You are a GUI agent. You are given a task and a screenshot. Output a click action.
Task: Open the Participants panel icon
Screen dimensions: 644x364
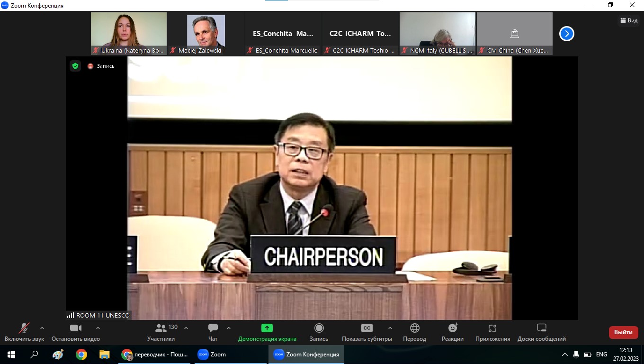[x=161, y=328]
